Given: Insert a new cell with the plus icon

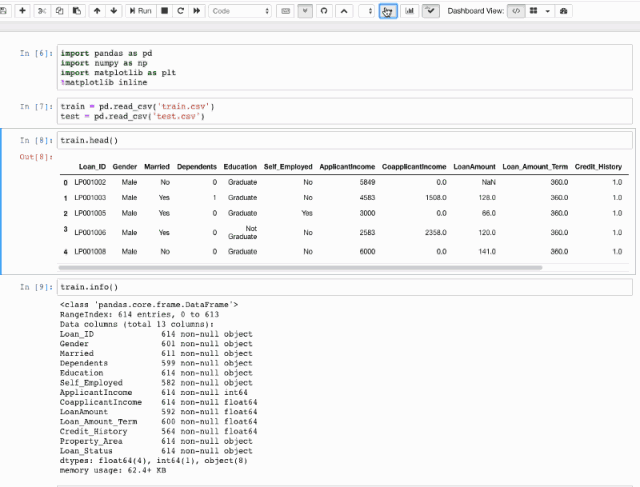Looking at the screenshot, I should coord(22,10).
